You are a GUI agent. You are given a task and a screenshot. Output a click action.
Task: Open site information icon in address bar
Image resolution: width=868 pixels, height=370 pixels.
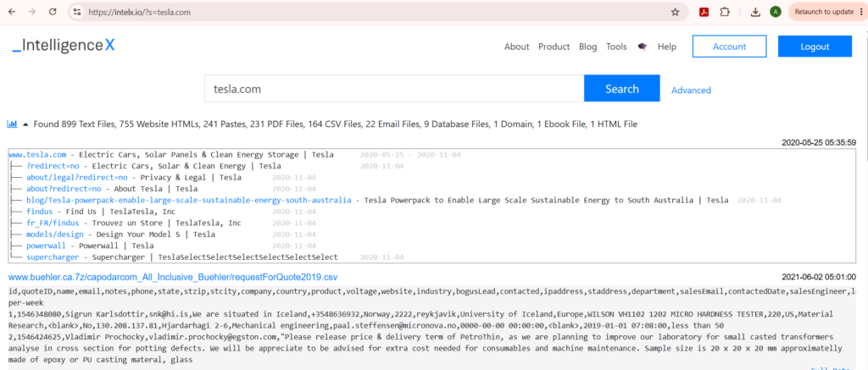(77, 12)
